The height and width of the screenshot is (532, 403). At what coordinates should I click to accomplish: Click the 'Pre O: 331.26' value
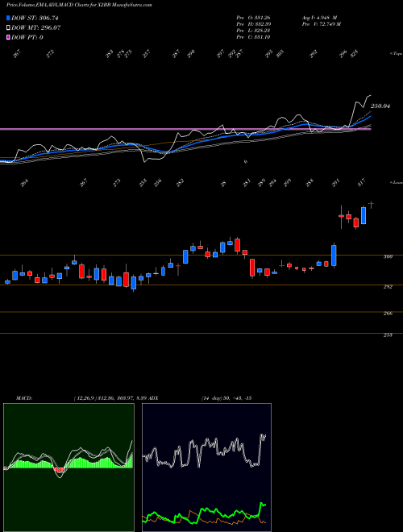tap(253, 17)
